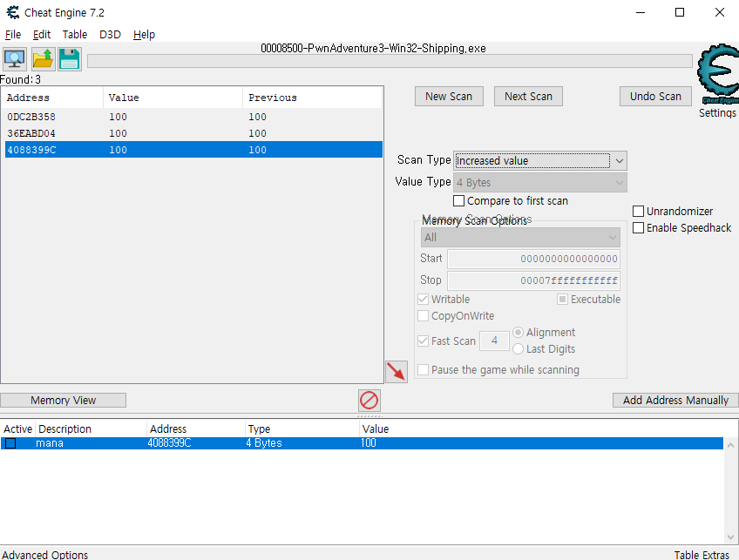Click the Start address field
Viewport: 739px width, 560px height.
click(533, 259)
